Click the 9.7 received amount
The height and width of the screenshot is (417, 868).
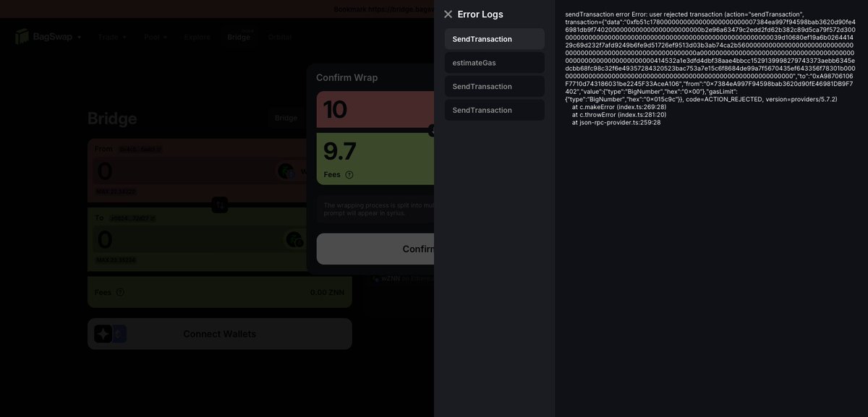tap(339, 152)
